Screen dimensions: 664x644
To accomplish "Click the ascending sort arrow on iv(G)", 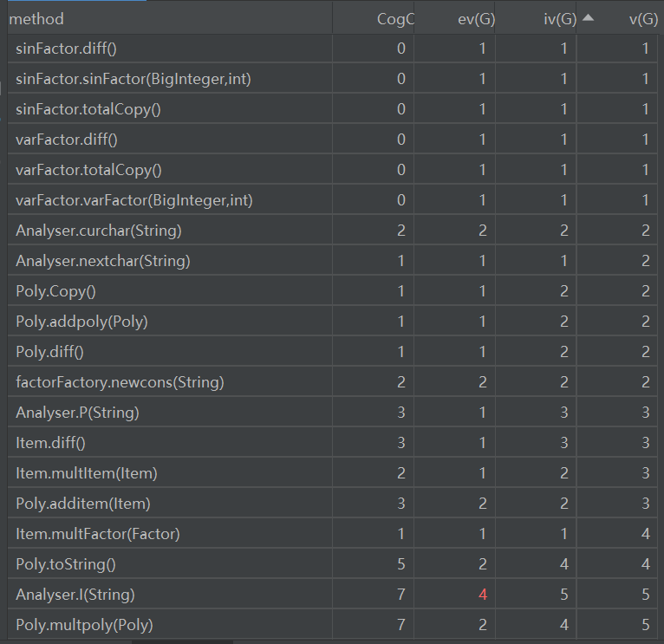I will [589, 18].
